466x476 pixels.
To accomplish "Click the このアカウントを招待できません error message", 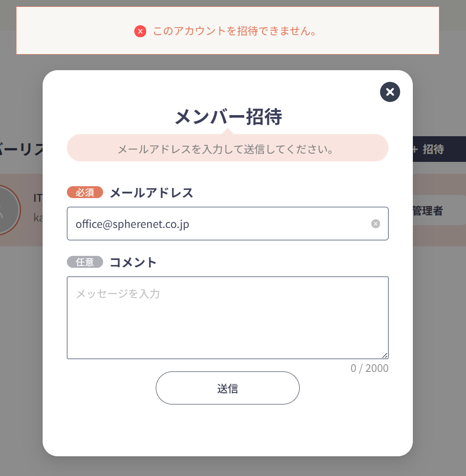I will point(235,31).
